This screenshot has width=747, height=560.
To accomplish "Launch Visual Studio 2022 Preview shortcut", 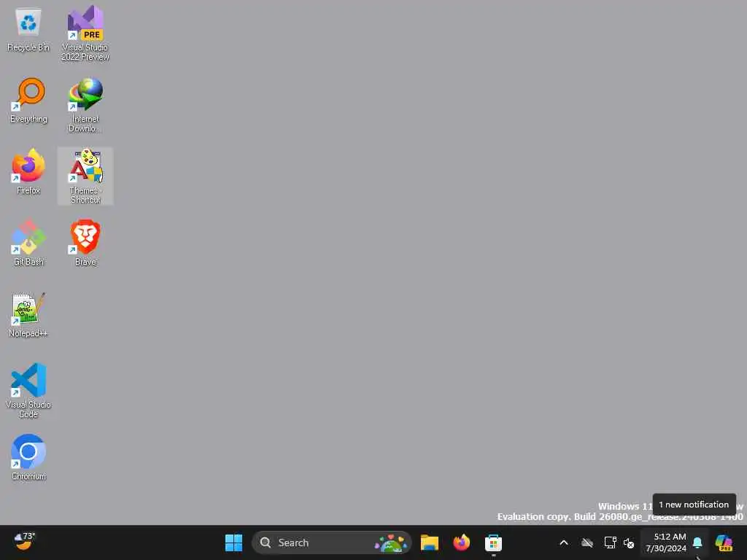I will pos(85,34).
